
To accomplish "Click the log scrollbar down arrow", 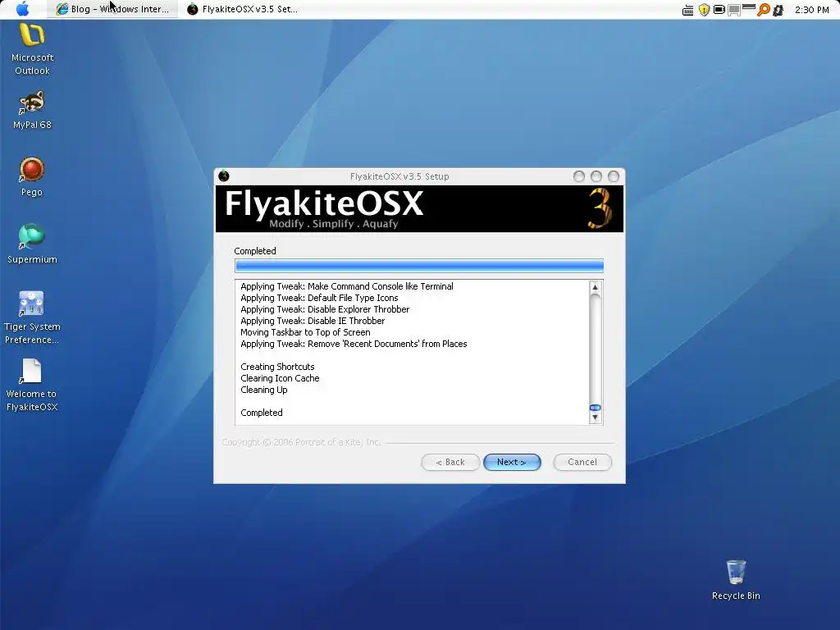I will tap(595, 418).
